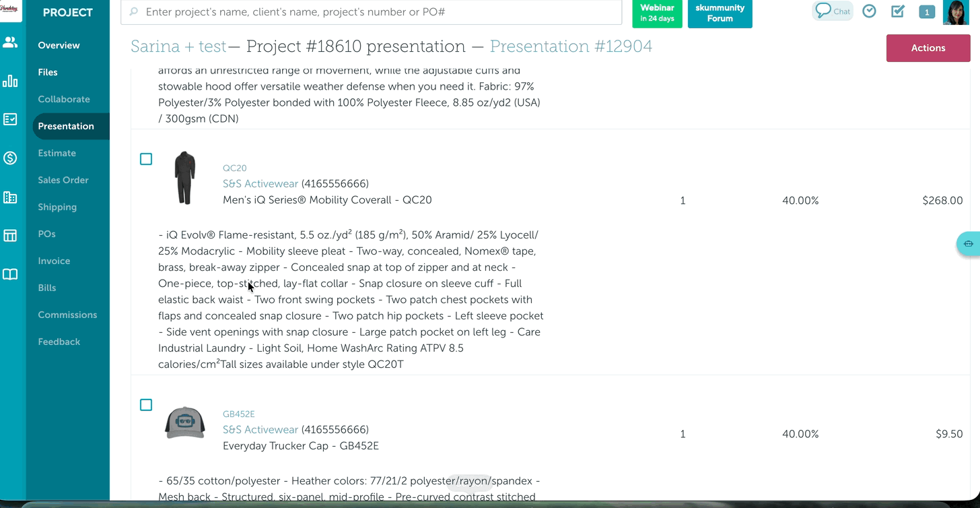The image size is (980, 508).
Task: Click the Presentation #12904 link
Action: (x=571, y=46)
